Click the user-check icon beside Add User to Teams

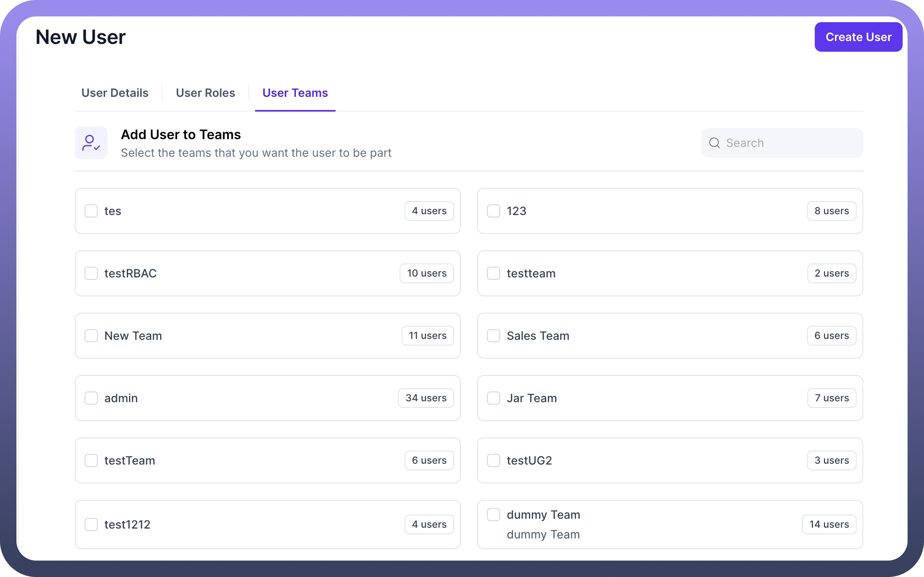click(x=91, y=143)
